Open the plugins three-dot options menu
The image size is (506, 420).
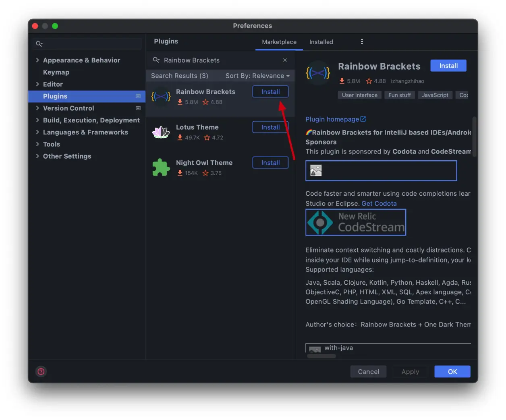(362, 41)
